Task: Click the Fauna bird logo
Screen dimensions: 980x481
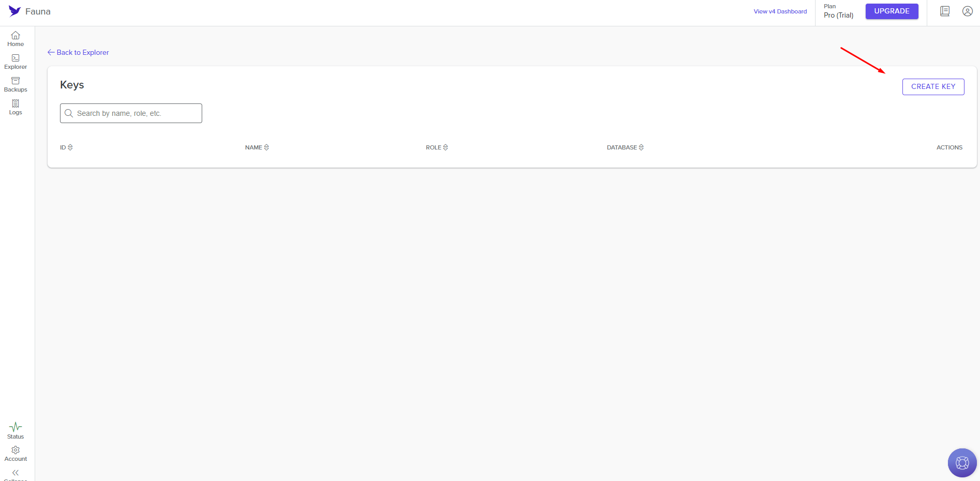Action: pyautogui.click(x=14, y=11)
